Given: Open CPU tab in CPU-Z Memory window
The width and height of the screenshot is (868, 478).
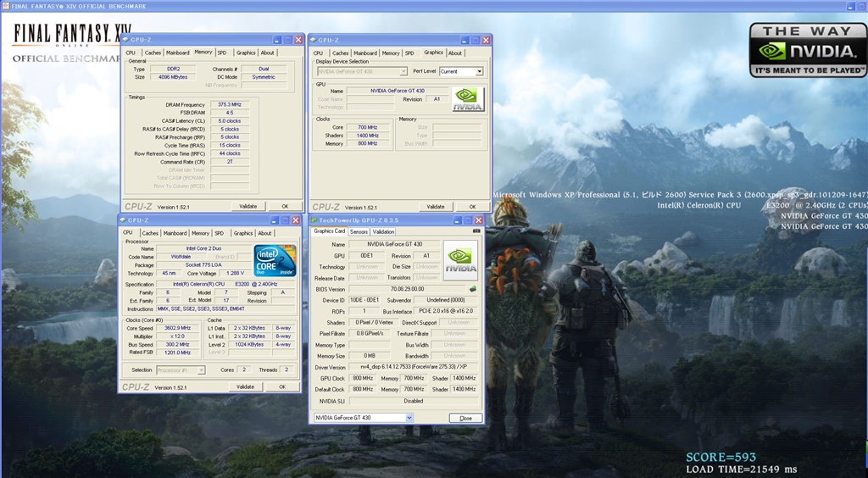Looking at the screenshot, I should coord(131,53).
